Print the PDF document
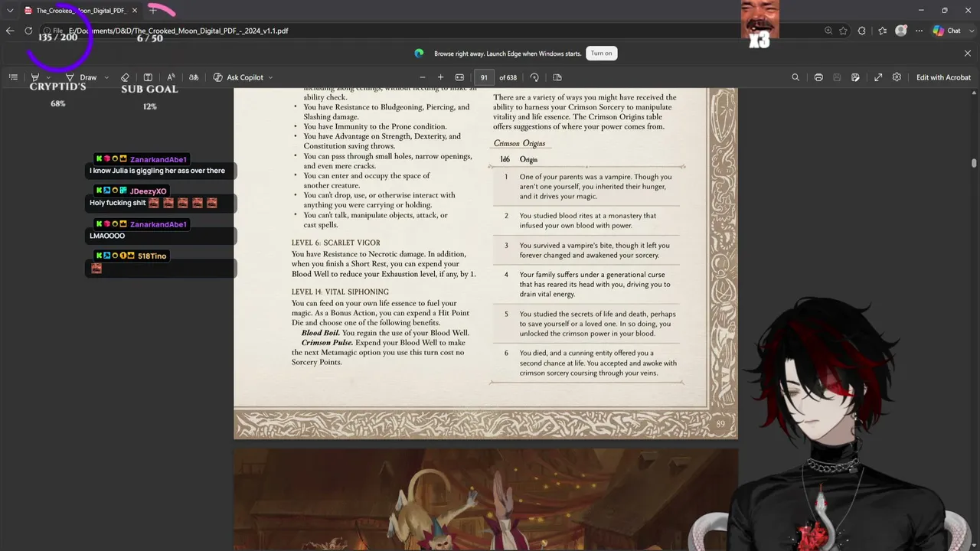The width and height of the screenshot is (980, 551). click(x=818, y=77)
